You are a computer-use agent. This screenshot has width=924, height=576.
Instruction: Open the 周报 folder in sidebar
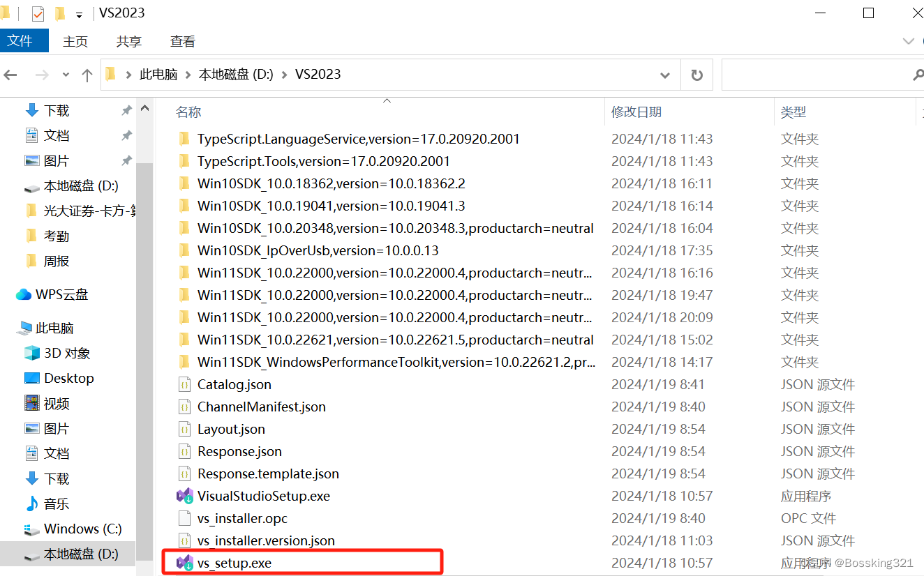(x=57, y=261)
